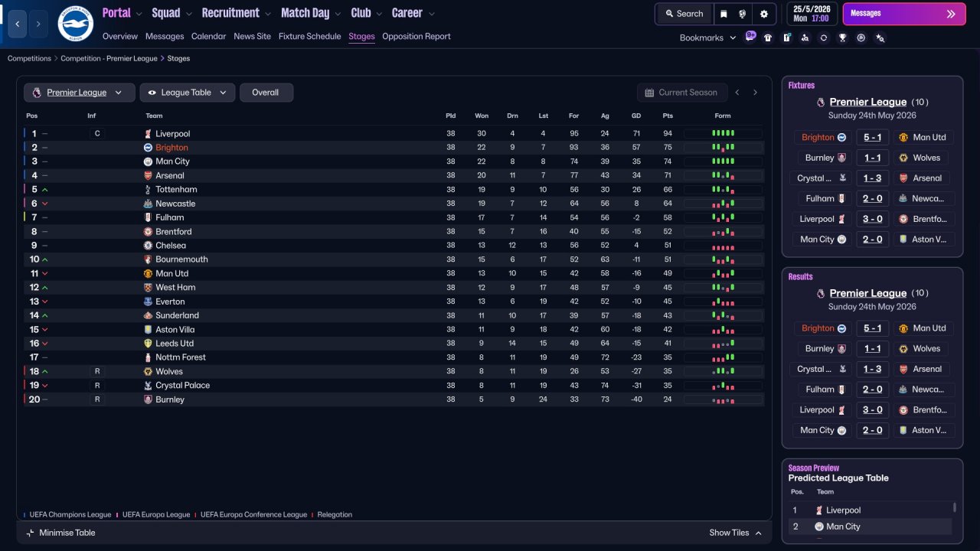Open the globe world icon in top bar
Viewport: 980px width, 551px height.
pyautogui.click(x=743, y=14)
